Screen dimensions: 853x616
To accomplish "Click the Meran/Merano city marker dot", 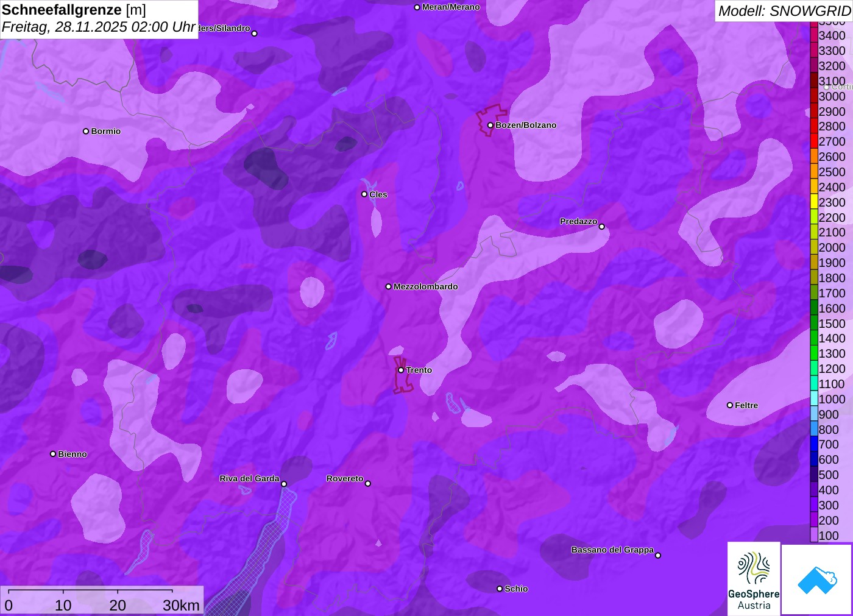I will (x=417, y=7).
